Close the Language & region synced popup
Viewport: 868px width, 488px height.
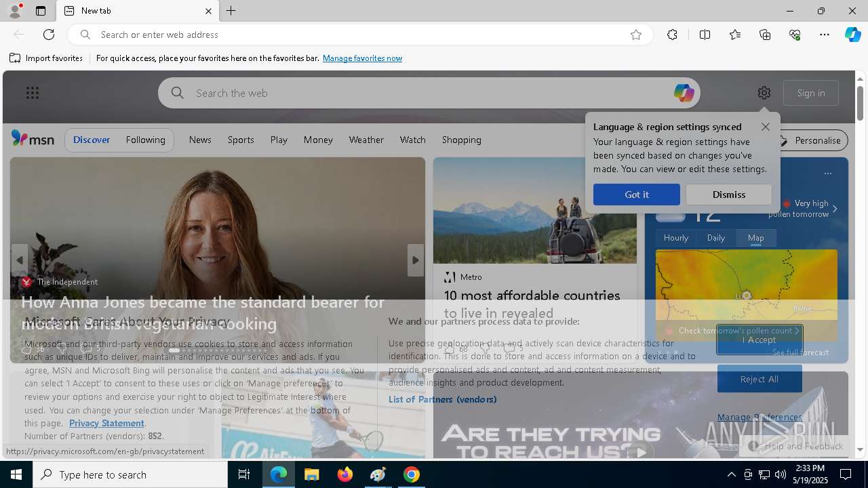pos(766,127)
